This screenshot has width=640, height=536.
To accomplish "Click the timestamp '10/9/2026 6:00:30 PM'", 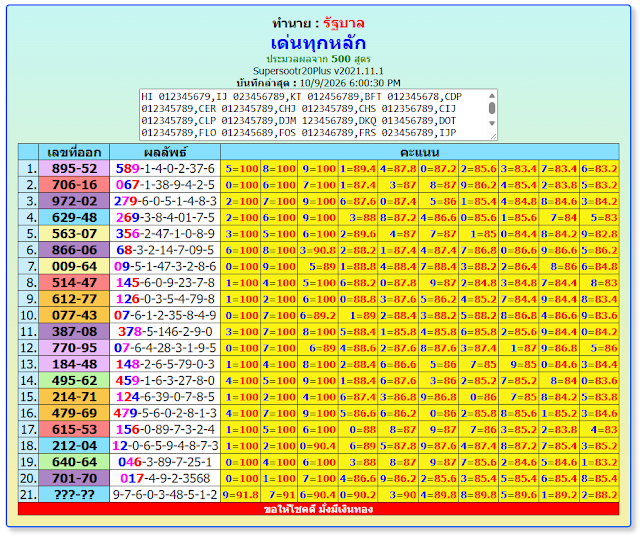I will [350, 83].
